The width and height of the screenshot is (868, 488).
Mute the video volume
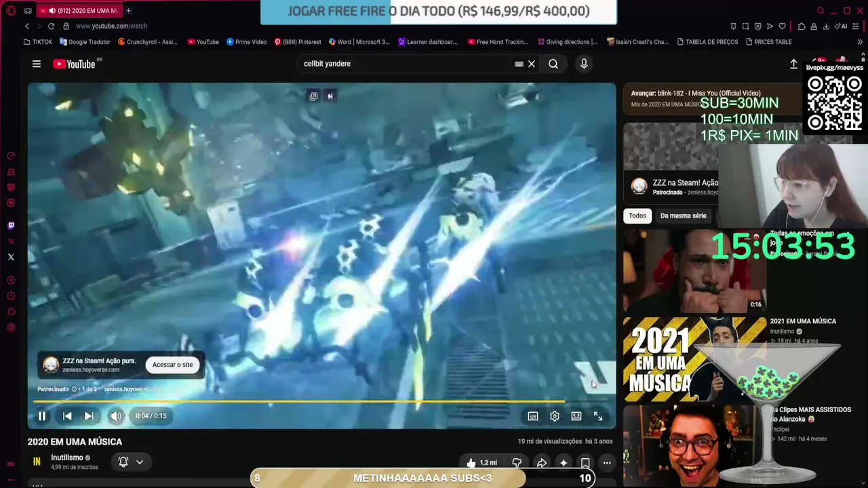(x=116, y=416)
